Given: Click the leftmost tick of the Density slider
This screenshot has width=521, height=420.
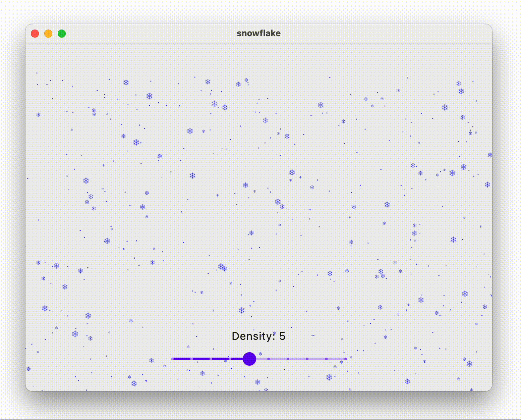Looking at the screenshot, I should click(172, 359).
